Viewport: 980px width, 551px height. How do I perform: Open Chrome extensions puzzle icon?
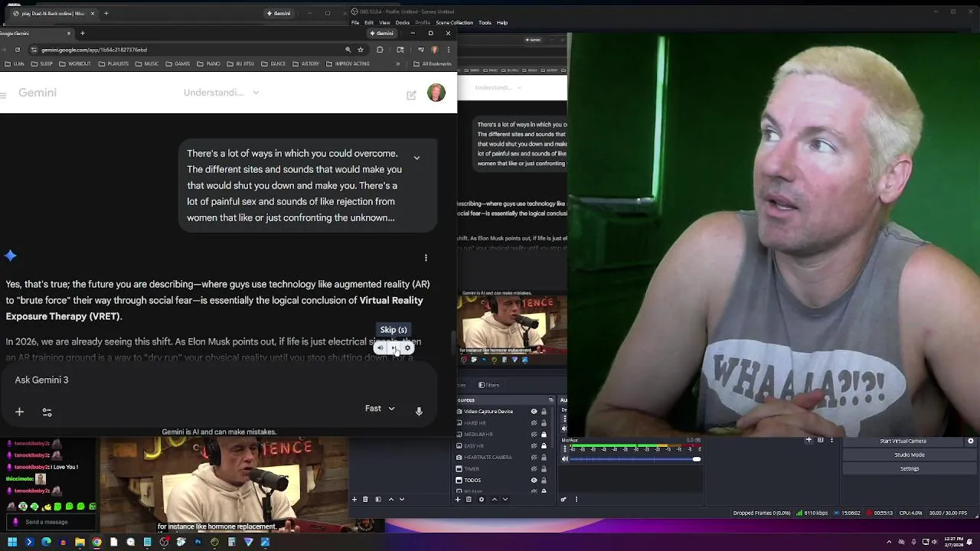pyautogui.click(x=380, y=50)
